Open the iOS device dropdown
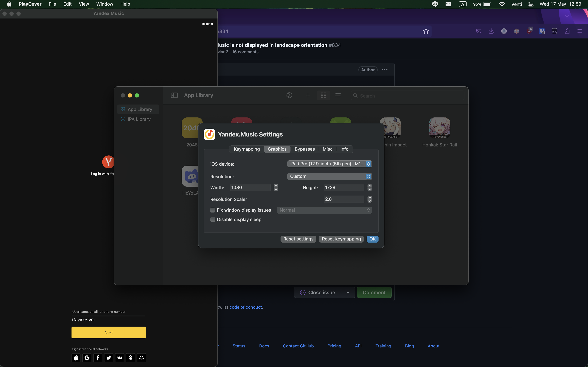Screen dimensions: 588x367 click(329, 164)
